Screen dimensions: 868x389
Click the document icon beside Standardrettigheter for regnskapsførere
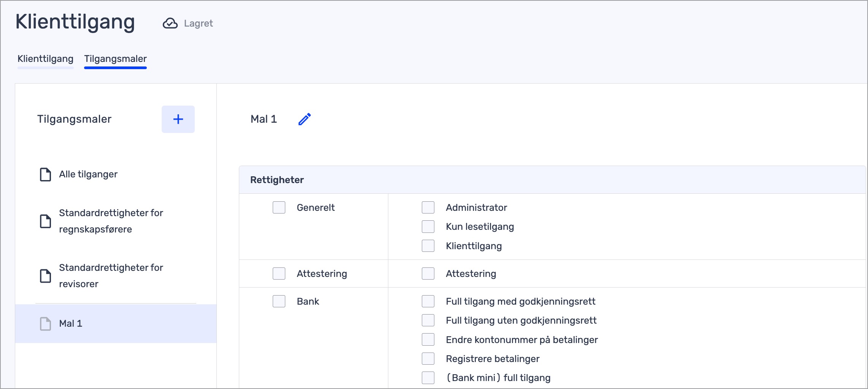pos(46,221)
